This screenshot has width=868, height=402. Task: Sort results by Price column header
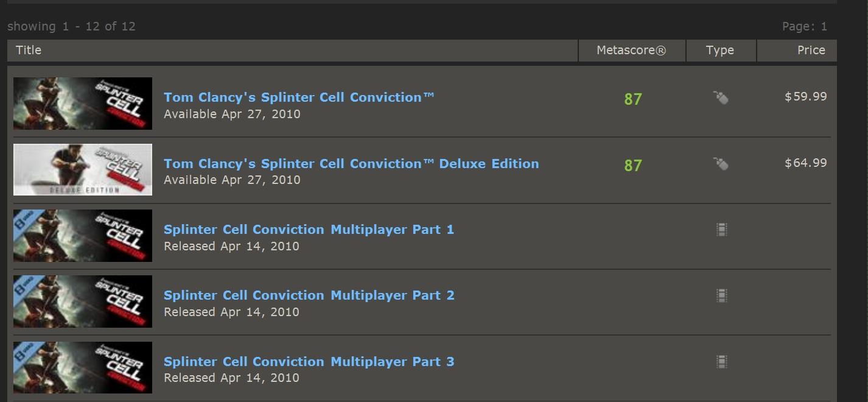pos(811,51)
